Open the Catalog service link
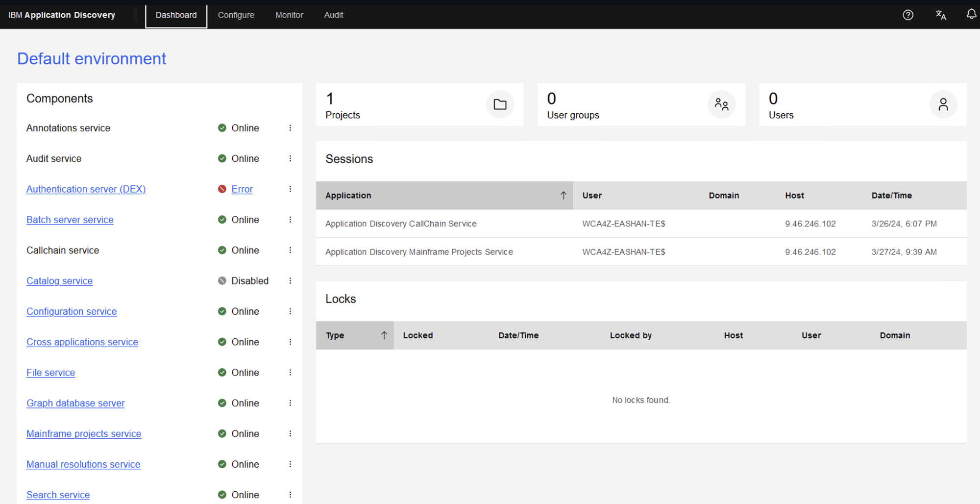 pyautogui.click(x=60, y=281)
